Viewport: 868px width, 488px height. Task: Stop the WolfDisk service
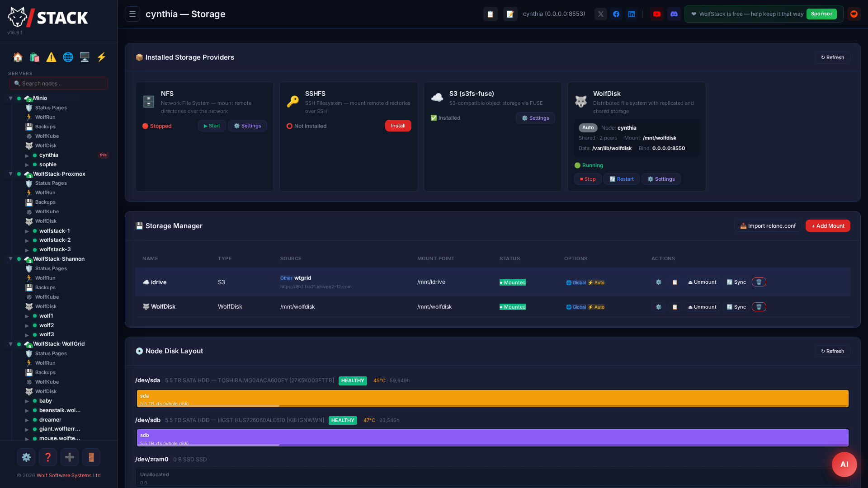(588, 179)
